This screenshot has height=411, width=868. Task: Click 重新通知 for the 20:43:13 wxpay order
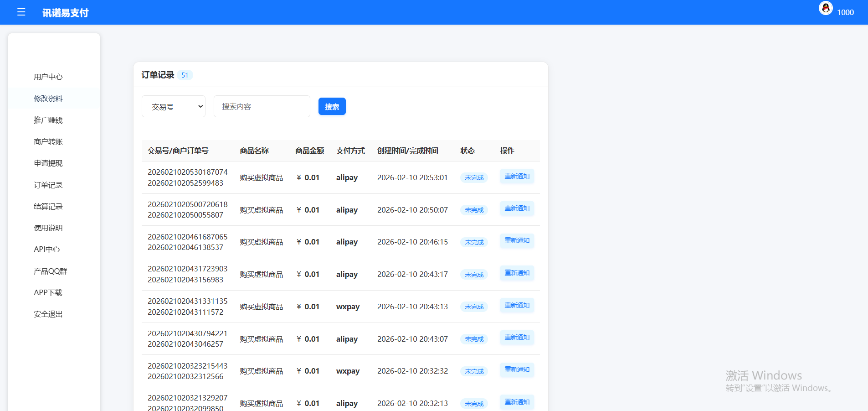coord(517,306)
